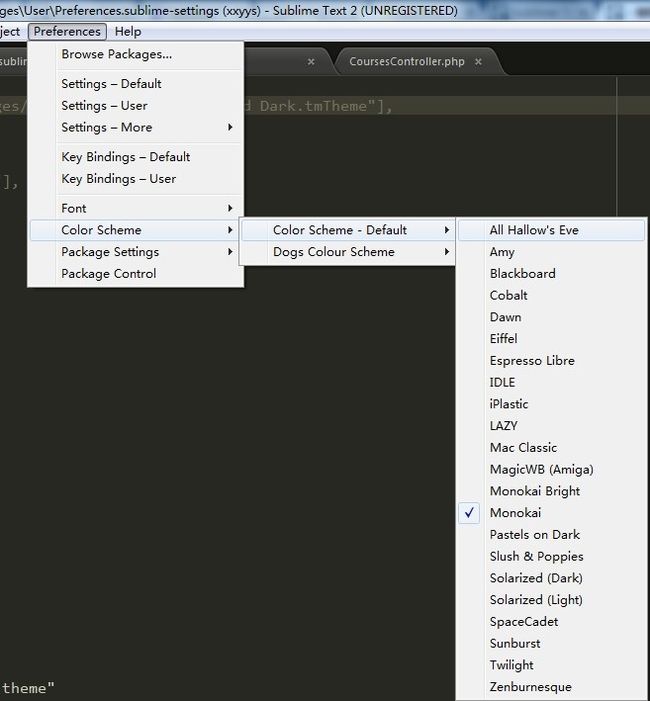The image size is (650, 701).
Task: Select the Solarized (Light) color scheme
Action: tap(552, 600)
